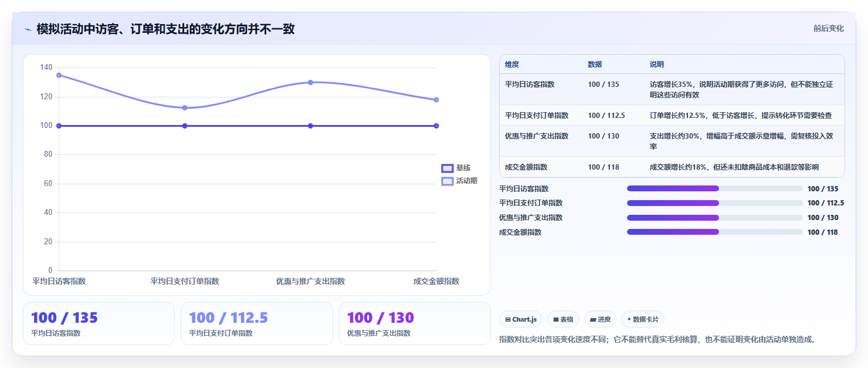Click the 成交金额指数 progress bar
The image size is (868, 368).
click(714, 232)
